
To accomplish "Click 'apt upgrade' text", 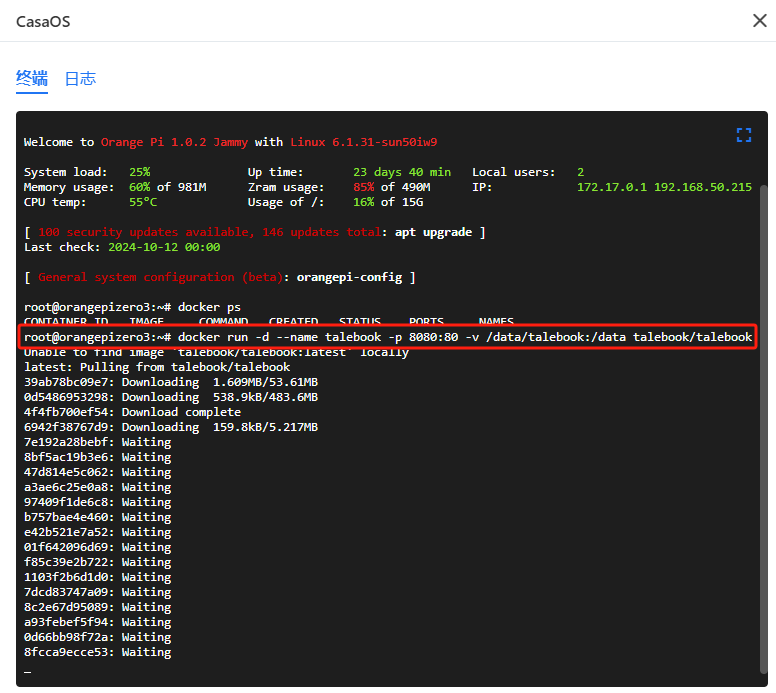I will coord(433,232).
